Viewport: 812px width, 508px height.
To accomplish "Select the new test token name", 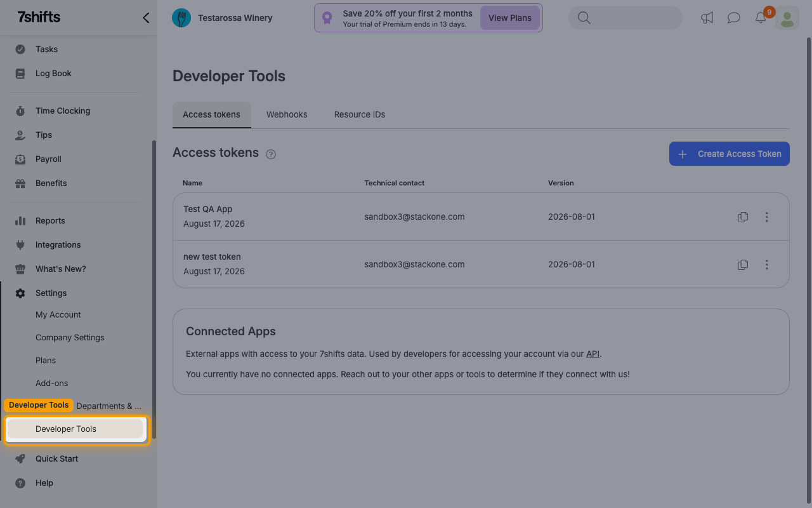I will point(212,257).
